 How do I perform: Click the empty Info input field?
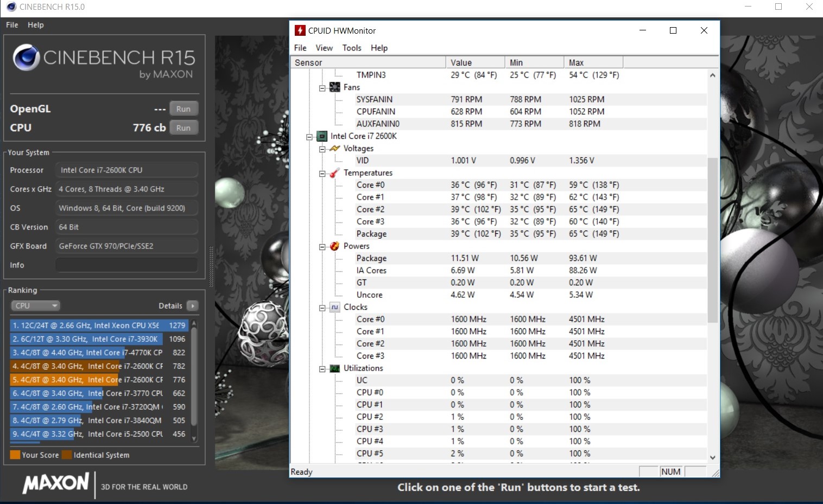click(x=126, y=265)
